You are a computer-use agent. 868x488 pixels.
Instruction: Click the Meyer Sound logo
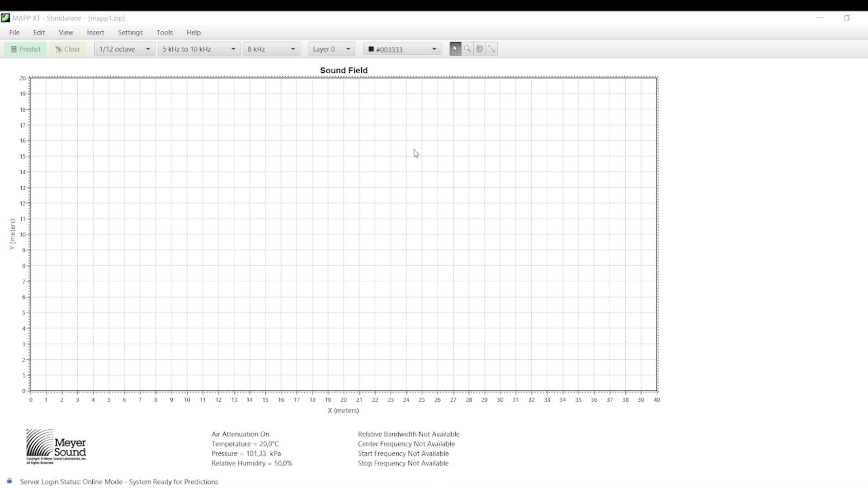(56, 446)
